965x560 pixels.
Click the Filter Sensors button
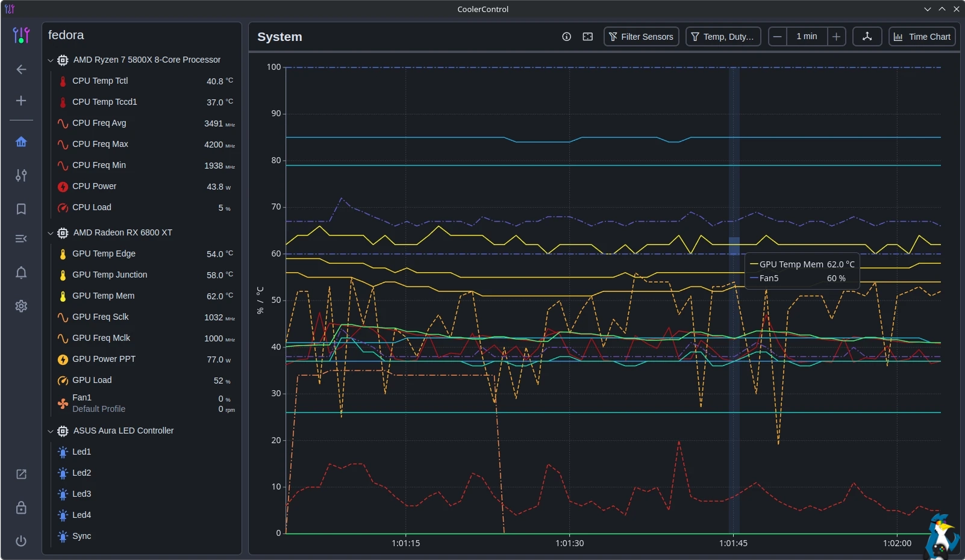641,37
